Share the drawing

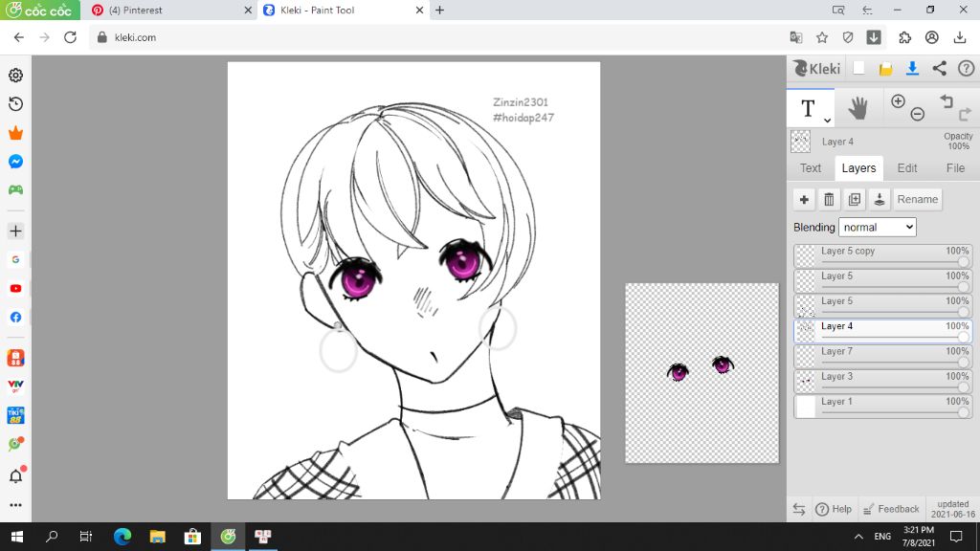click(x=940, y=68)
